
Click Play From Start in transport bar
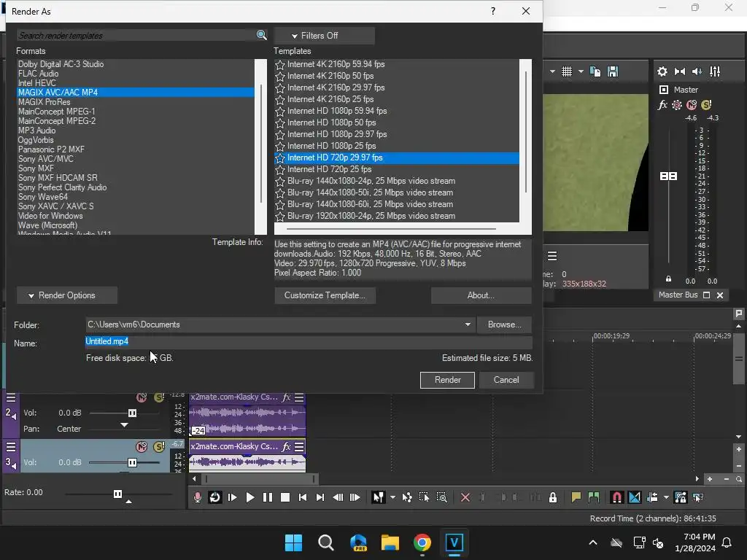click(233, 497)
